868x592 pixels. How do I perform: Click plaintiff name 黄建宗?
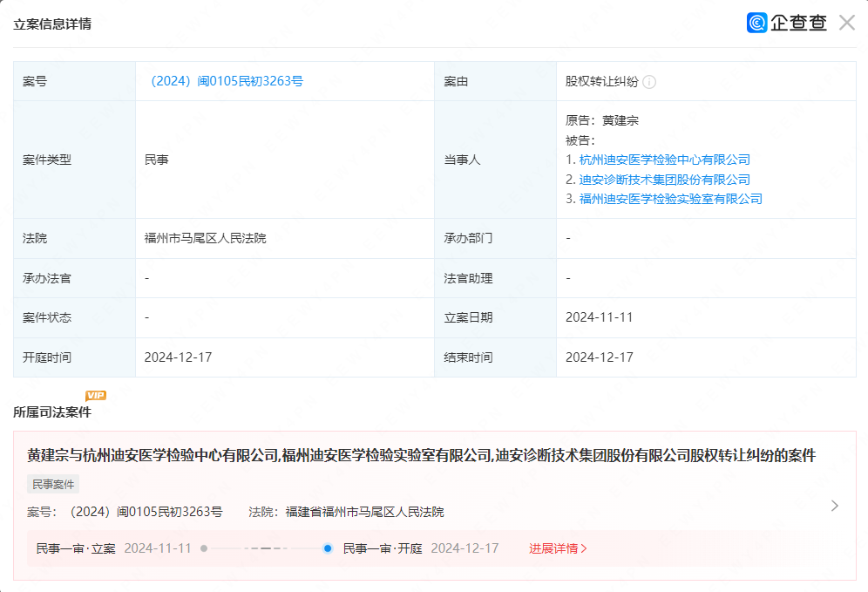pos(620,120)
